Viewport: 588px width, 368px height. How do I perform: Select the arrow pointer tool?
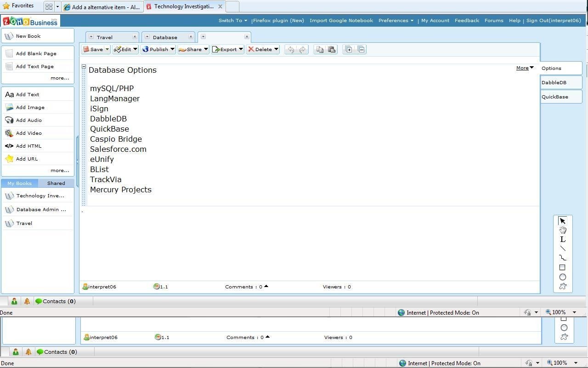coord(562,221)
